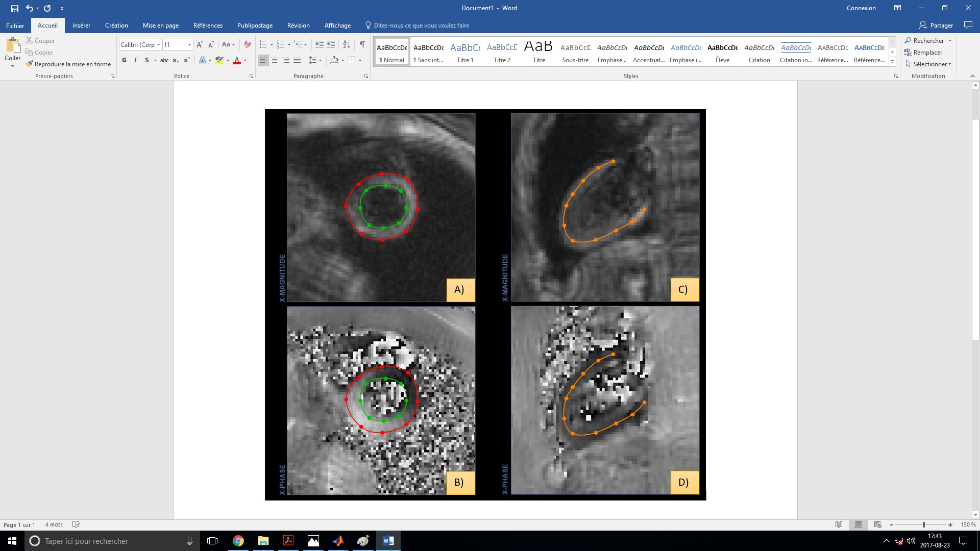Switch to the Mise en page tab

(160, 26)
